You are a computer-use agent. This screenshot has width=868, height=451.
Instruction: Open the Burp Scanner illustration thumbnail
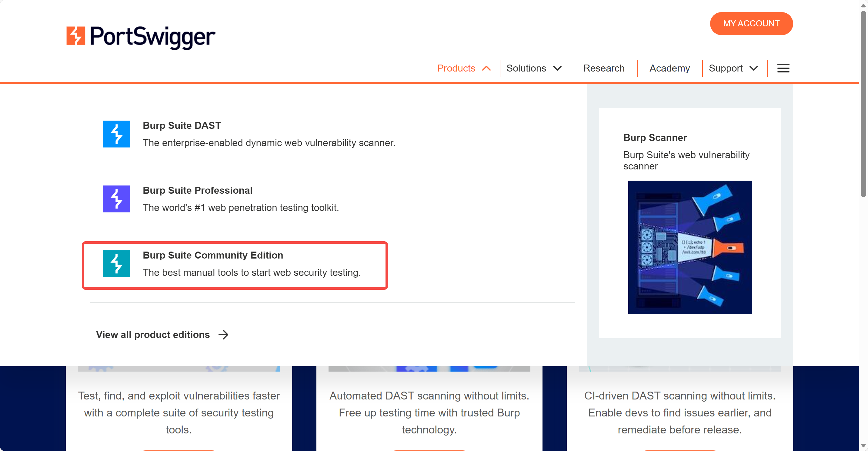[x=689, y=247]
